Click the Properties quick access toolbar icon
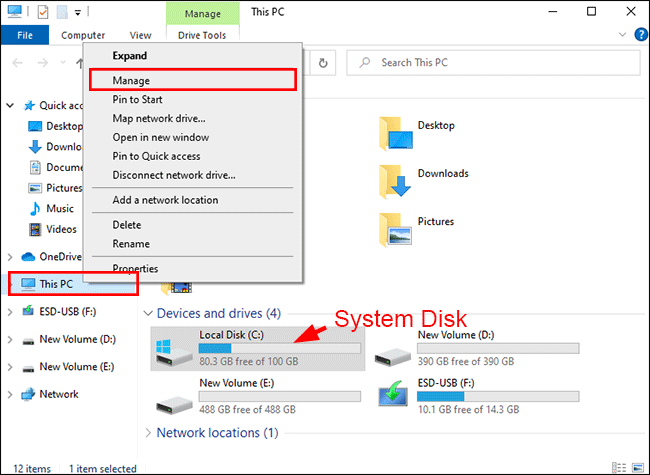 tap(42, 12)
